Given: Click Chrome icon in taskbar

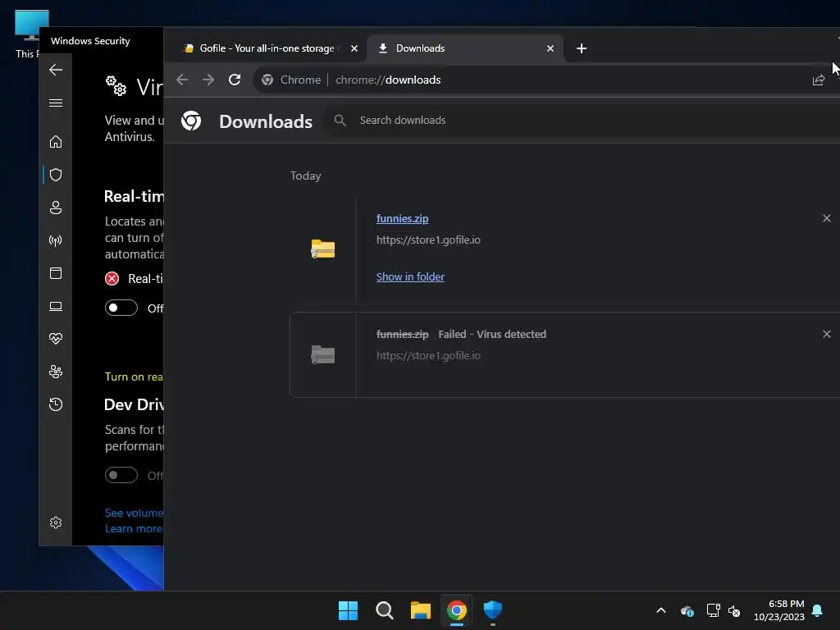Looking at the screenshot, I should [x=457, y=610].
